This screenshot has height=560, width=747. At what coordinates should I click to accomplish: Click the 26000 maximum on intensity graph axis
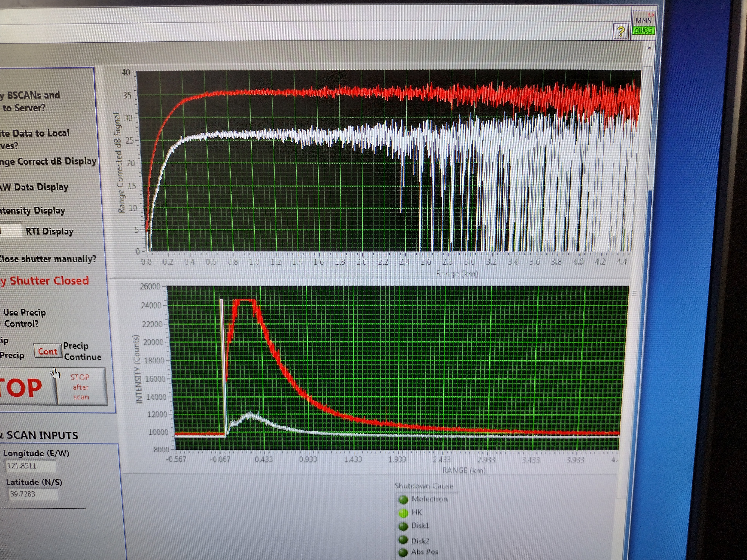click(x=150, y=287)
